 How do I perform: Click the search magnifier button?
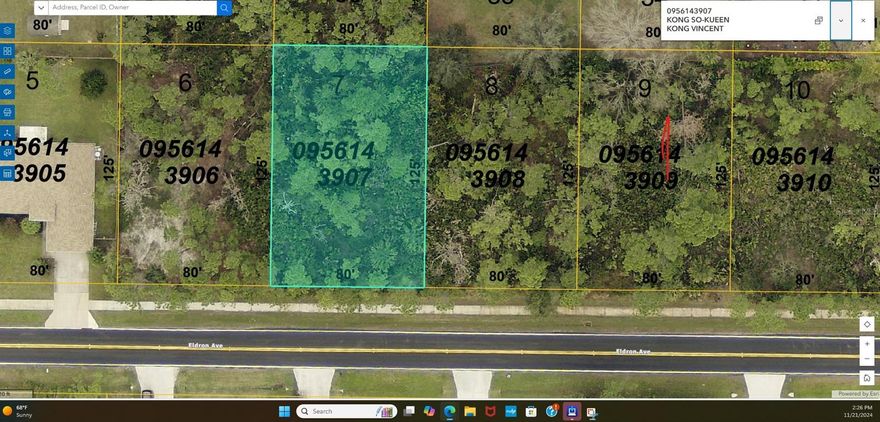tap(225, 8)
